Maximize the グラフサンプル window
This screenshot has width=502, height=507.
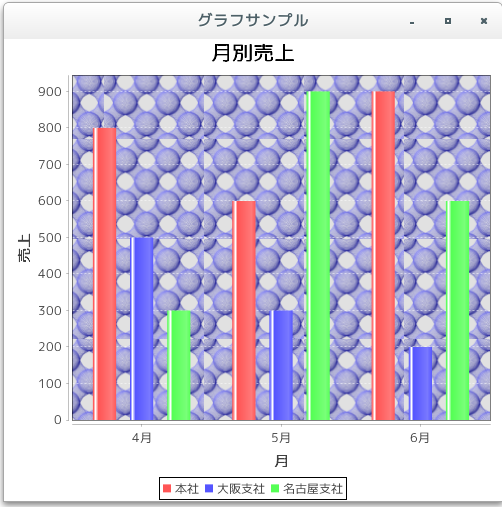(x=448, y=21)
